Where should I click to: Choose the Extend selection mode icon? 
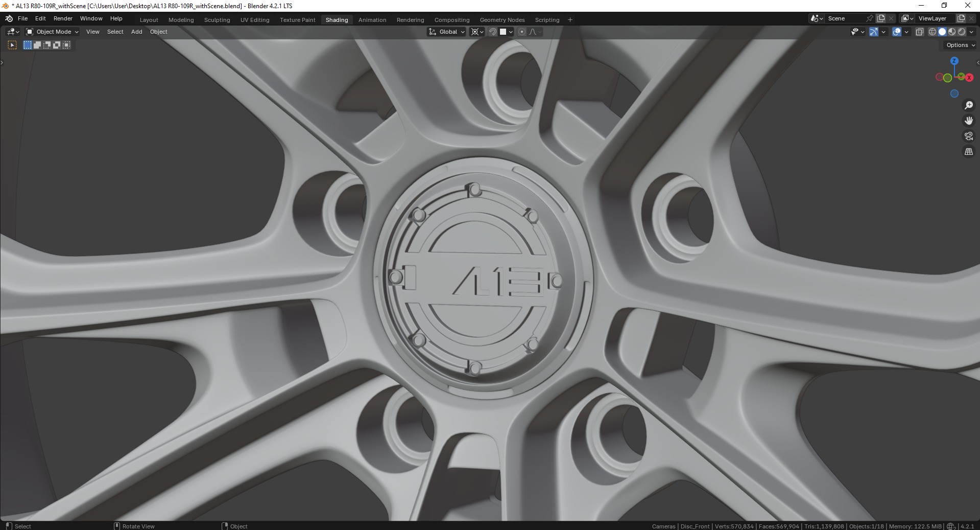[37, 45]
